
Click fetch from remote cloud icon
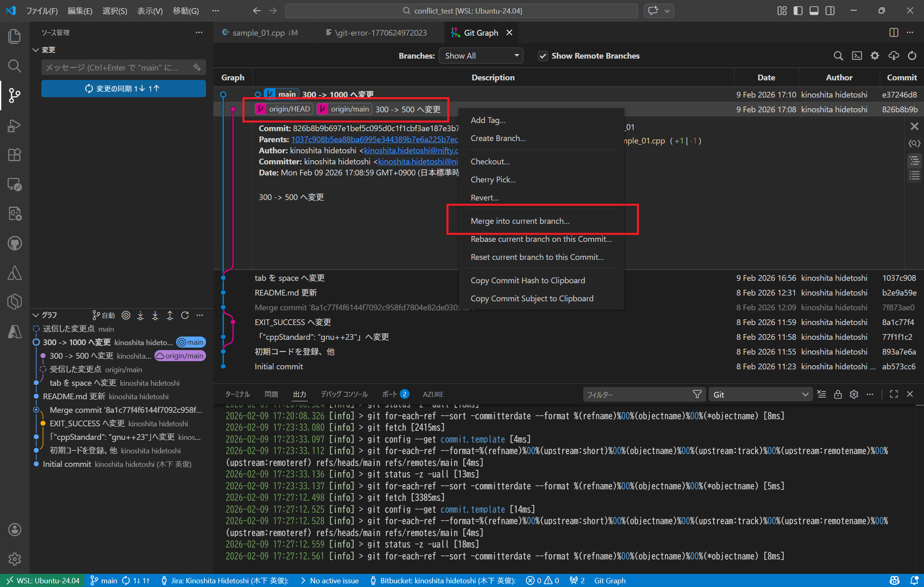pyautogui.click(x=893, y=56)
